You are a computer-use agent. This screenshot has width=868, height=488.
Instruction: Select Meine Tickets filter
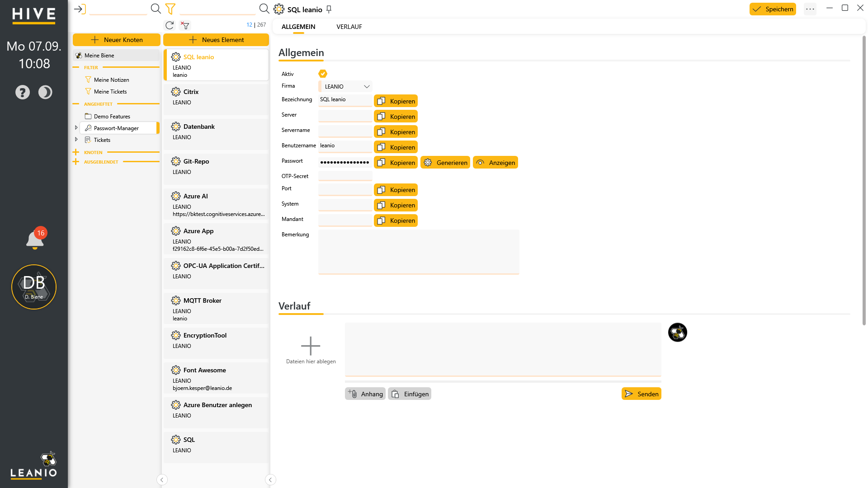click(x=110, y=91)
